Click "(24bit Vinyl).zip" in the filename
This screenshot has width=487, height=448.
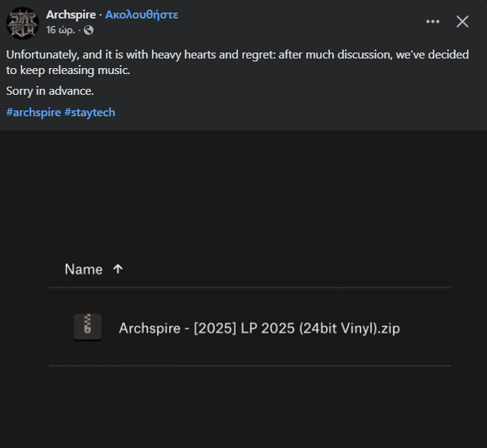(349, 328)
